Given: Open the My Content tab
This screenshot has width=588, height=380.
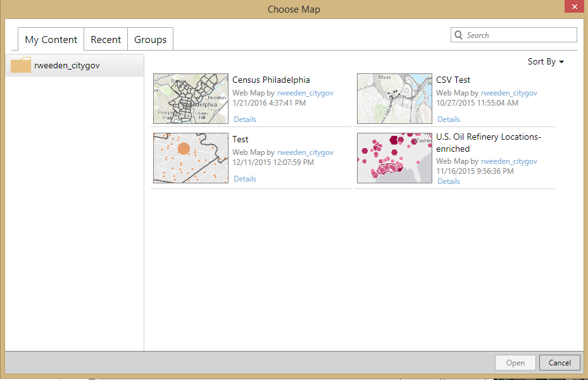Looking at the screenshot, I should coord(51,40).
